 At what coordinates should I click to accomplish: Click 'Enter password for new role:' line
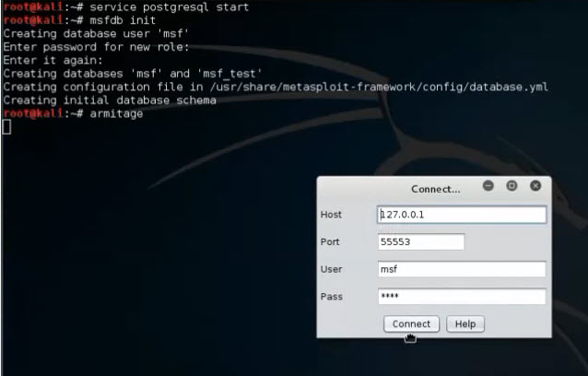tap(96, 47)
